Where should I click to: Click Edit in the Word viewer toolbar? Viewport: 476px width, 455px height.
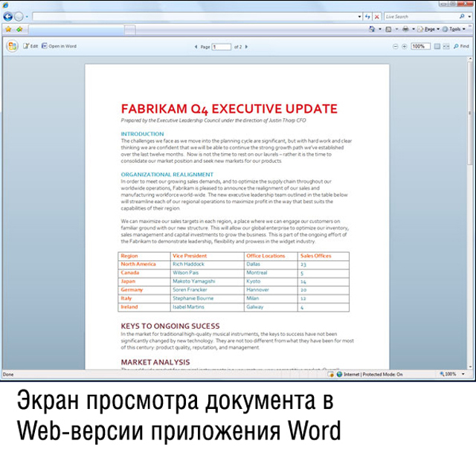(x=30, y=46)
